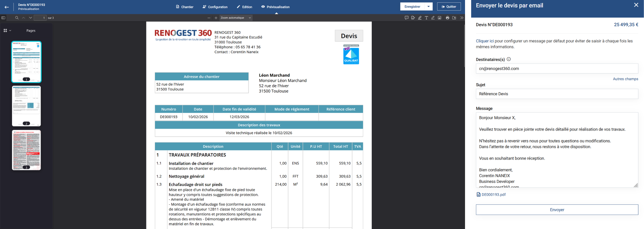
Task: Toggle the PDF sidebar panel
Action: [3, 18]
